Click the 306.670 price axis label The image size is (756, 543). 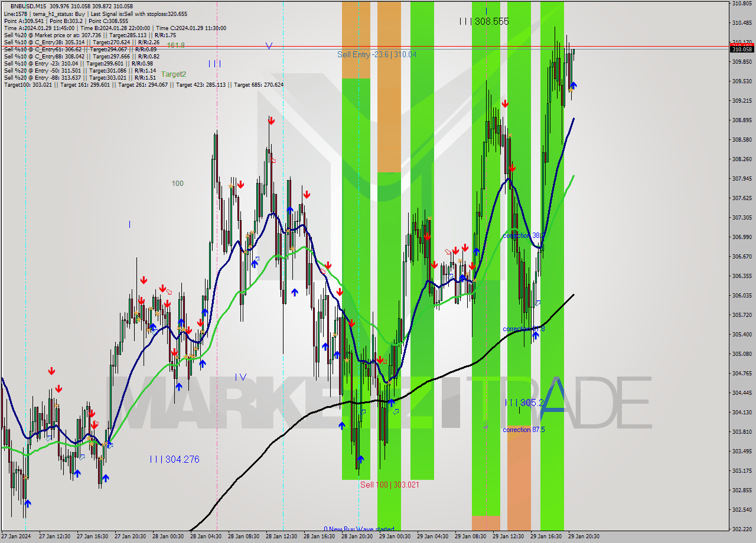pyautogui.click(x=742, y=257)
